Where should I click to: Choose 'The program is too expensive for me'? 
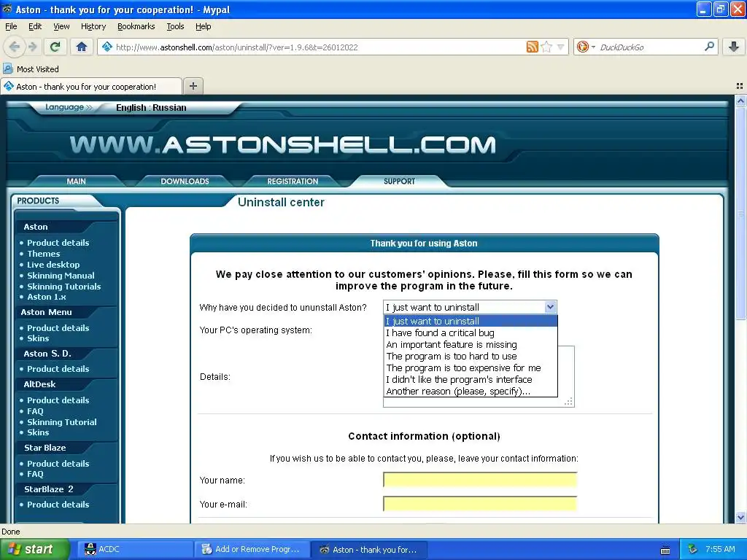pos(471,367)
